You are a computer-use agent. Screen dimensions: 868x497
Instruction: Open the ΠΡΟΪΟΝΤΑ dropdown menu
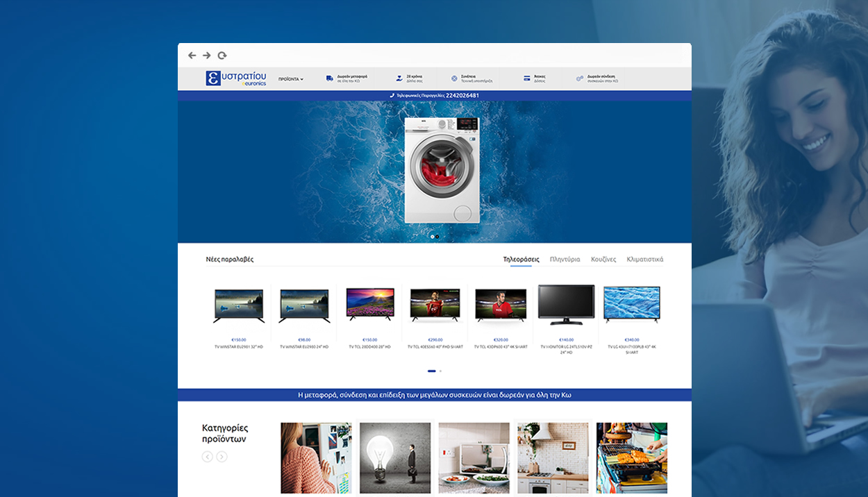click(290, 79)
